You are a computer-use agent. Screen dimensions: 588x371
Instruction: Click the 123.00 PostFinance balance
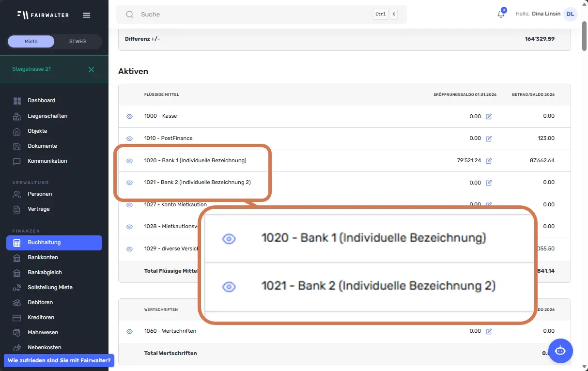pos(546,139)
